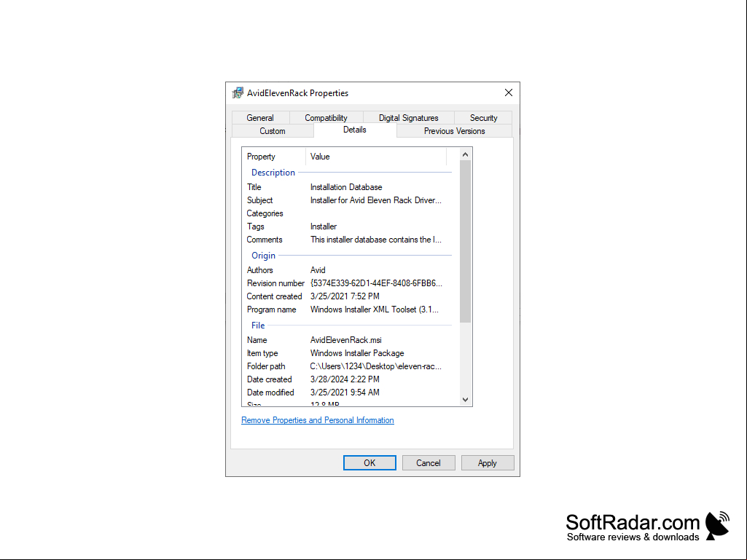This screenshot has height=560, width=747.
Task: Click the 'Date modified' property label
Action: click(270, 393)
